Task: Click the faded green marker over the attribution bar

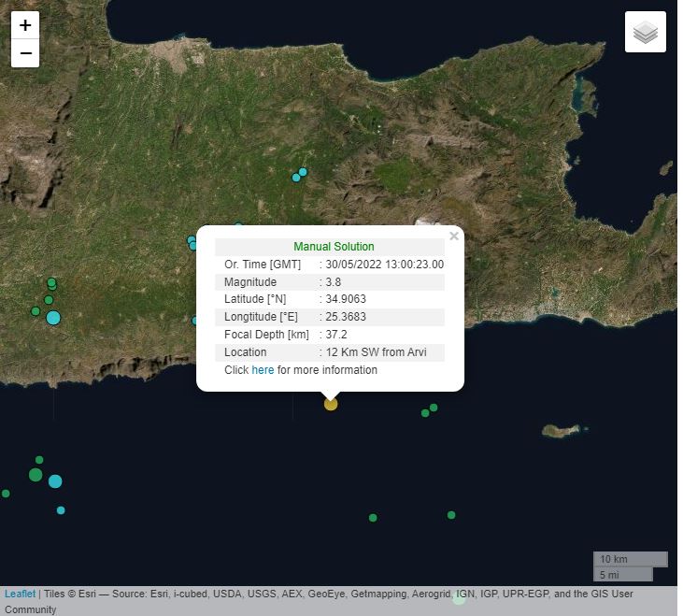Action: (x=459, y=597)
